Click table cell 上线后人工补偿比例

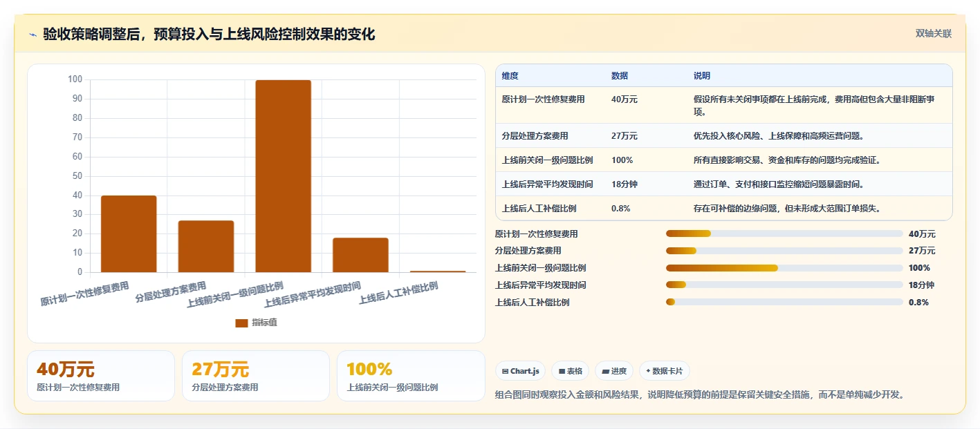(539, 209)
